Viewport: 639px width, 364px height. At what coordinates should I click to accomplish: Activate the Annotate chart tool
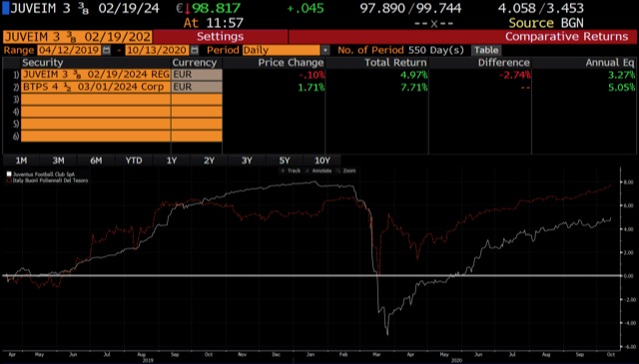[x=319, y=171]
